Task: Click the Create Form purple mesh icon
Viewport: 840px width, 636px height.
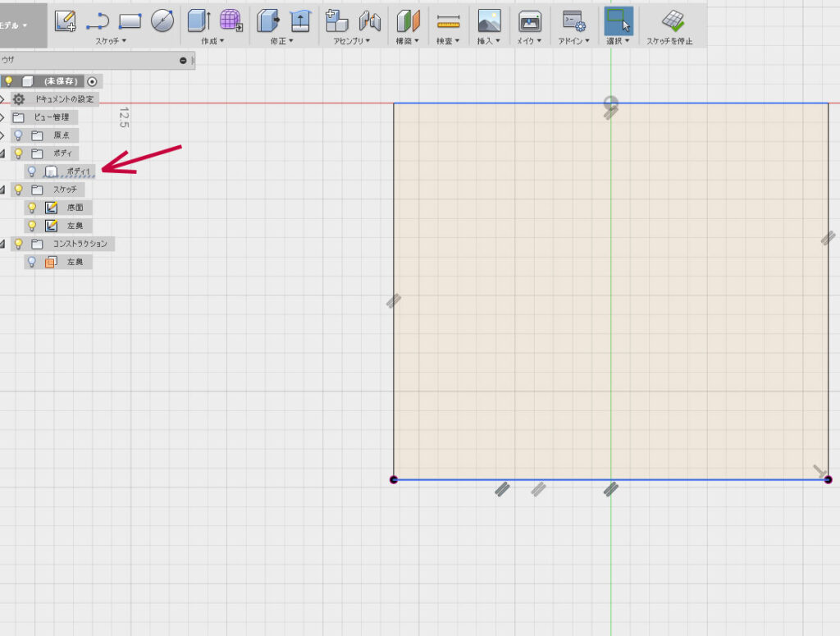Action: (231, 21)
